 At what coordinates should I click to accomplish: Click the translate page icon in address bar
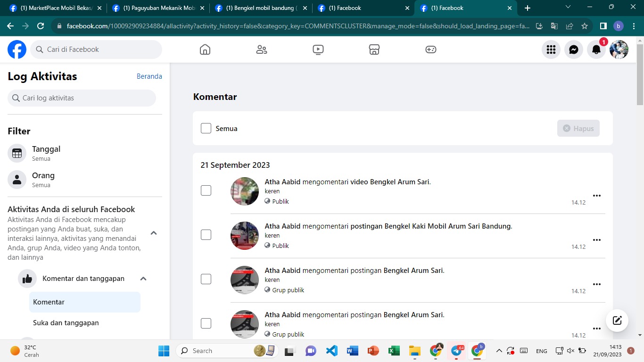pos(554,26)
